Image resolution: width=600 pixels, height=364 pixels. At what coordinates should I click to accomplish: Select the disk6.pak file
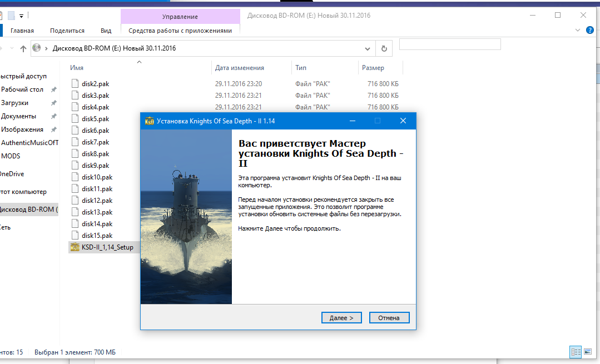[95, 131]
